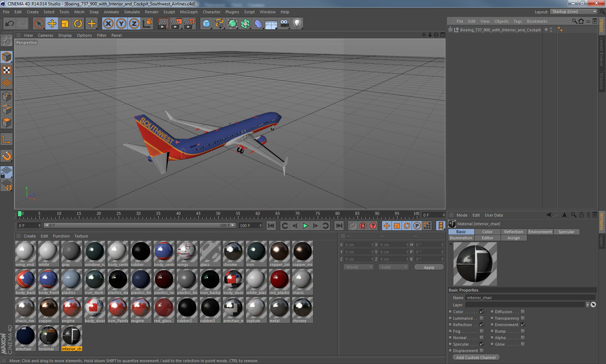
Task: Open the Layout dropdown Startup (User)
Action: 574,12
